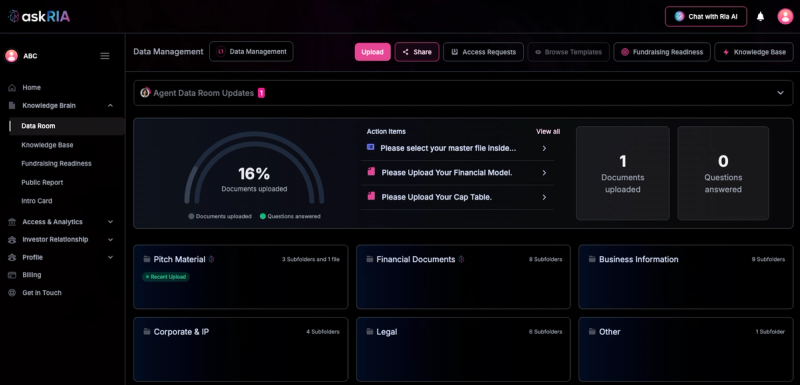Open Knowledge Base sidebar item
Image resolution: width=800 pixels, height=385 pixels.
[47, 145]
